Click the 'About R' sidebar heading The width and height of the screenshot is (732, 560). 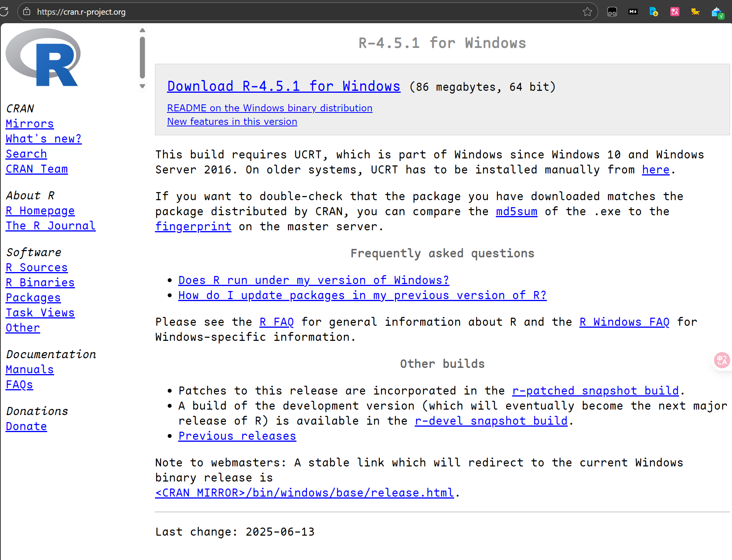(x=30, y=196)
